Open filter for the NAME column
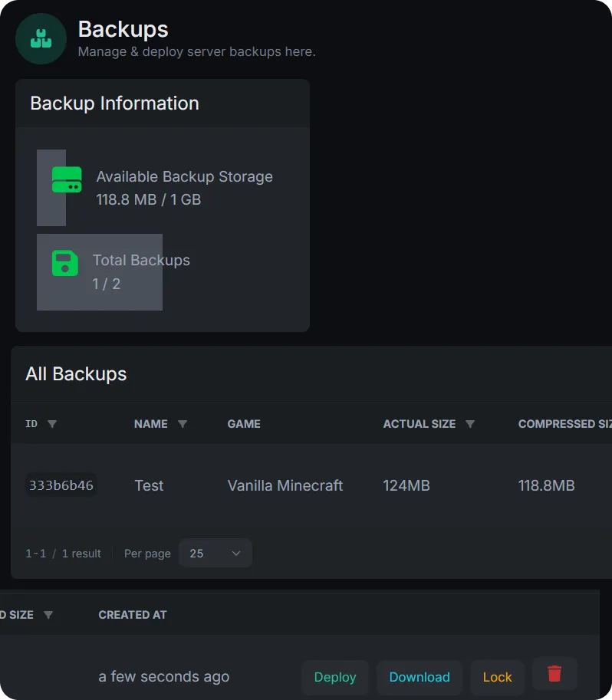 click(x=183, y=424)
